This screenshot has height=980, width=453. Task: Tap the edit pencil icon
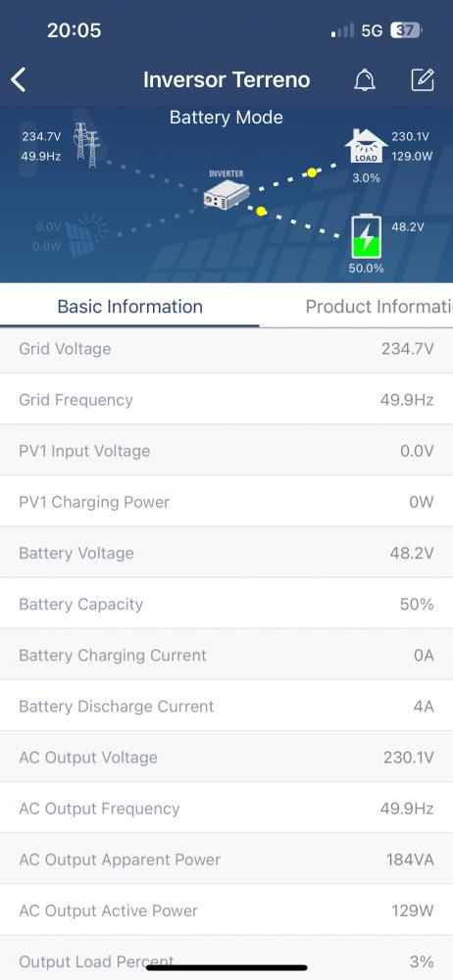tap(423, 80)
